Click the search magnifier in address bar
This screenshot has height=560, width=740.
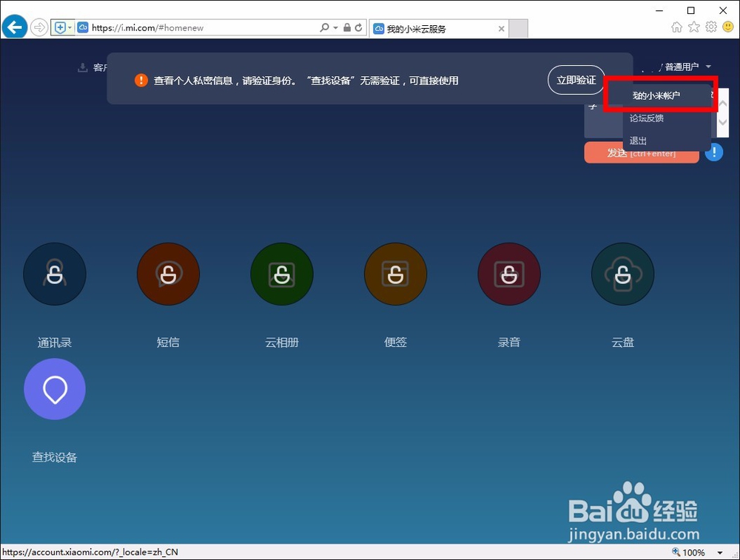click(324, 27)
